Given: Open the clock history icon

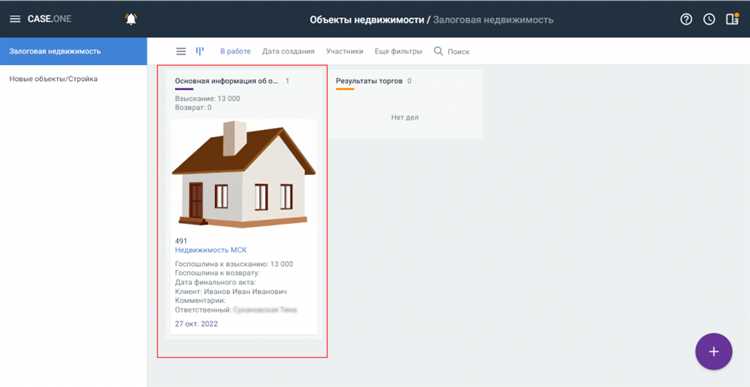Looking at the screenshot, I should 709,19.
